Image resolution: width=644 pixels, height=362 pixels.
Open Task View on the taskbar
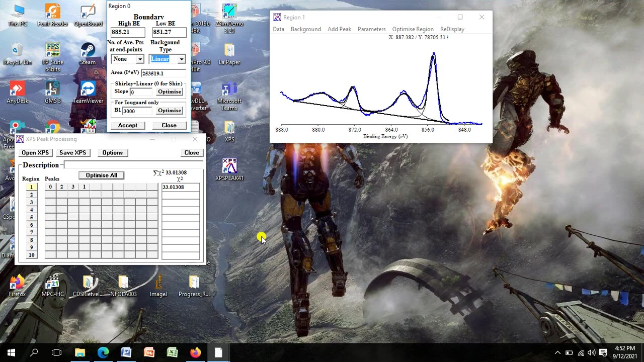pyautogui.click(x=57, y=353)
